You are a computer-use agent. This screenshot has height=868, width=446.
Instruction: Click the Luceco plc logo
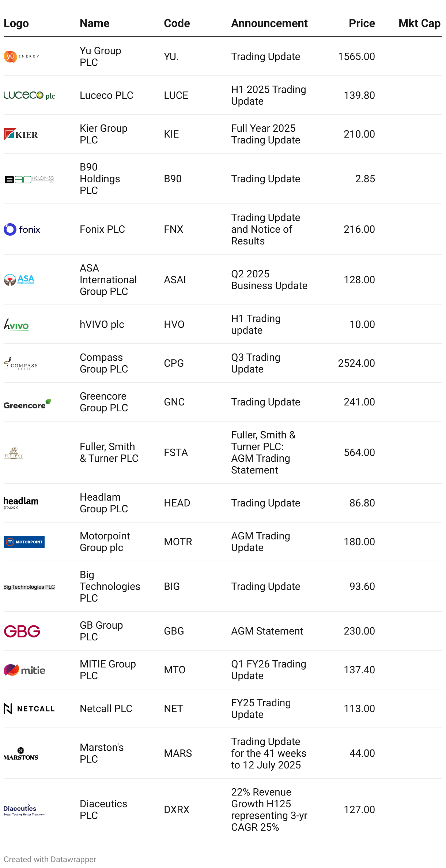pos(29,96)
